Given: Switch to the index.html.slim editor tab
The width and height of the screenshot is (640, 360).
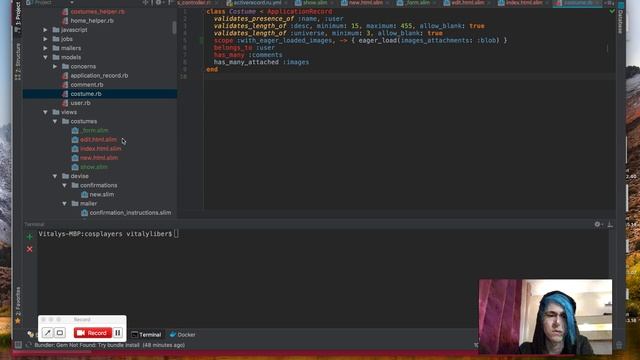Looking at the screenshot, I should pos(524,3).
